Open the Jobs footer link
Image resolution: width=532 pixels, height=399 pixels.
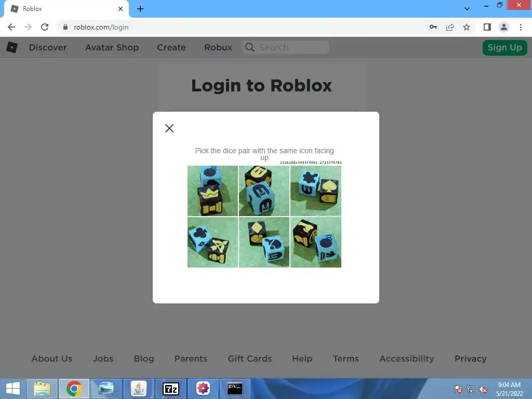point(103,358)
